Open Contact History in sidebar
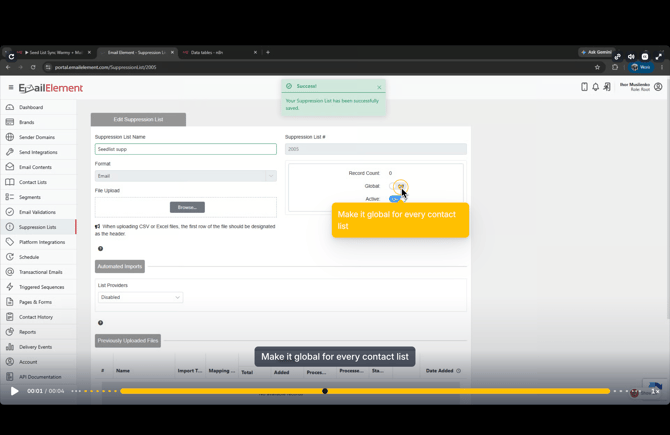This screenshot has width=670, height=435. [x=36, y=317]
